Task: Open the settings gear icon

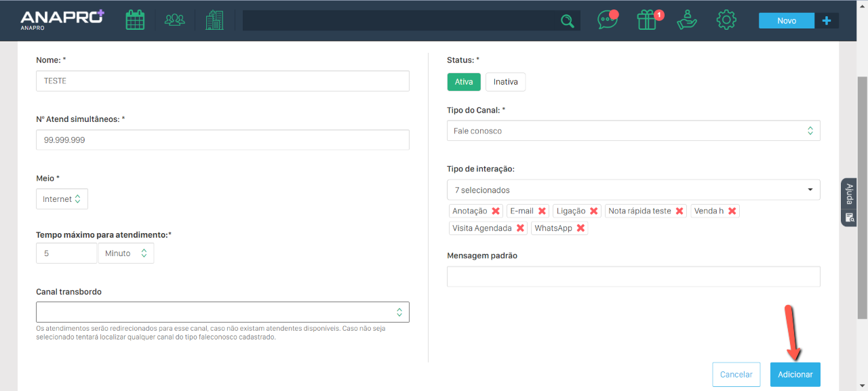Action: tap(726, 20)
